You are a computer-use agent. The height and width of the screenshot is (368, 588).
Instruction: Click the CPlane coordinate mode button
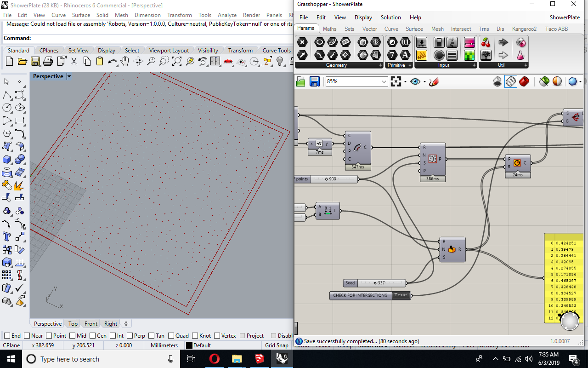11,345
